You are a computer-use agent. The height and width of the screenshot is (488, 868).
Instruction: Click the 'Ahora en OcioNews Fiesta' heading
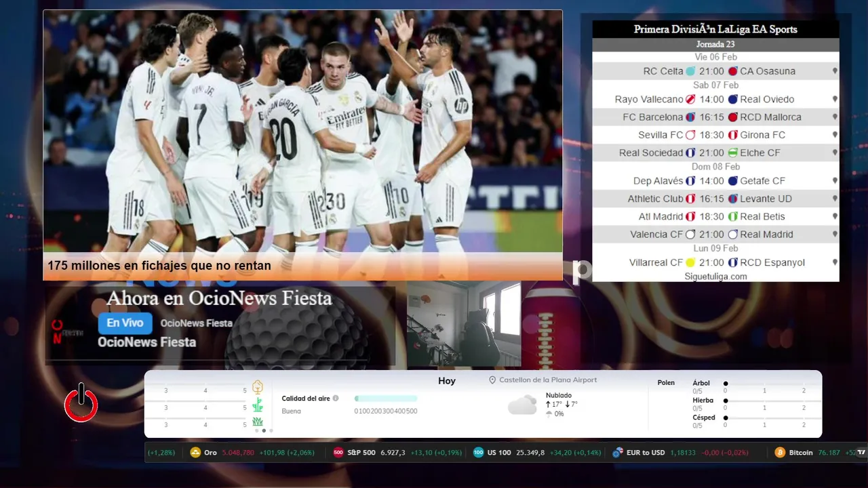click(x=219, y=298)
